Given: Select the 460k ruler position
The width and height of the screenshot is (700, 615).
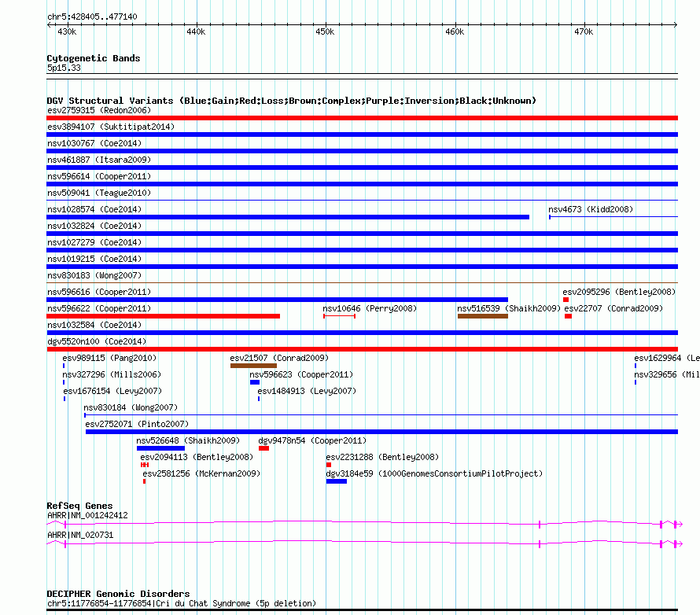Looking at the screenshot, I should tap(455, 31).
